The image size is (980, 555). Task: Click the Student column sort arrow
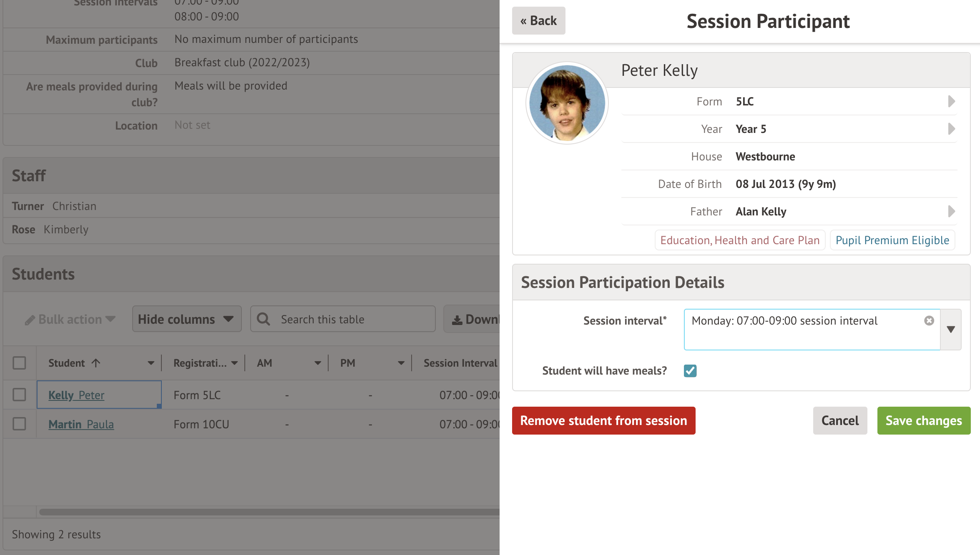point(96,363)
